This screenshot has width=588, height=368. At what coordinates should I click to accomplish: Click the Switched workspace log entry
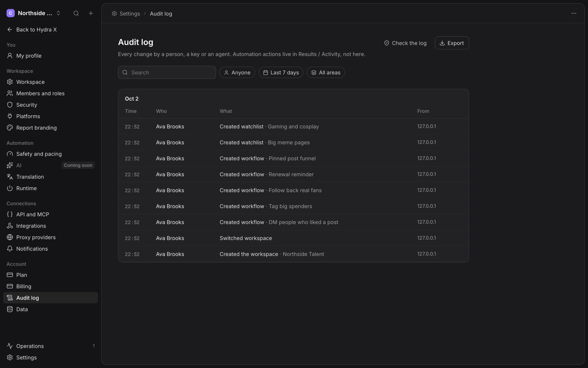[293, 238]
